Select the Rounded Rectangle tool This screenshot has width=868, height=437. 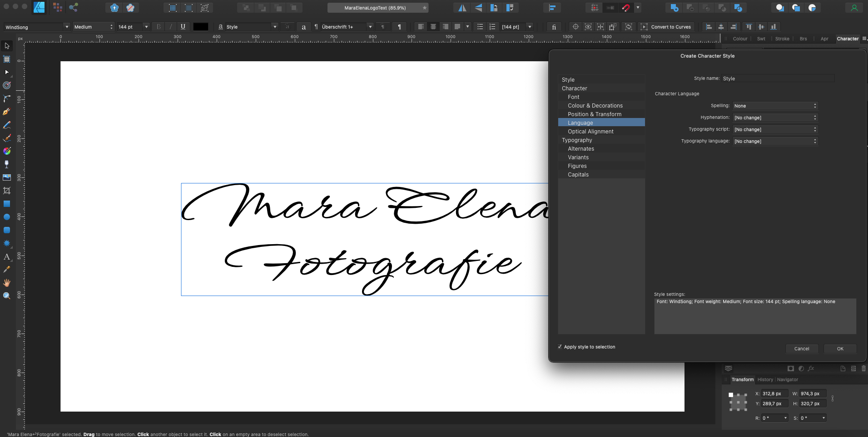7,230
